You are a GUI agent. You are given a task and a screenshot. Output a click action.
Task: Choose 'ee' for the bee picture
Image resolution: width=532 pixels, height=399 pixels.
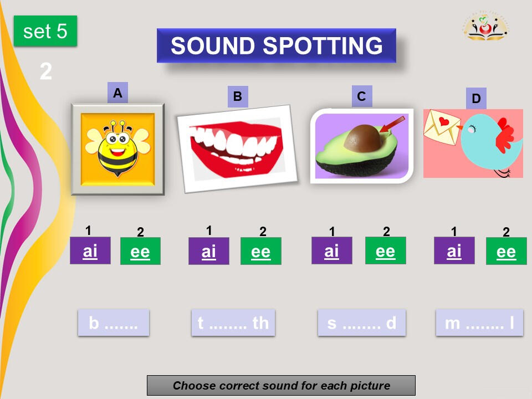tap(140, 251)
